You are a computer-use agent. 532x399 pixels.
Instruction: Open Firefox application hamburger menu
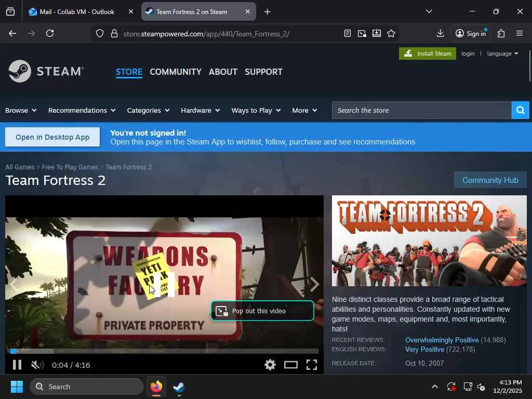click(520, 33)
